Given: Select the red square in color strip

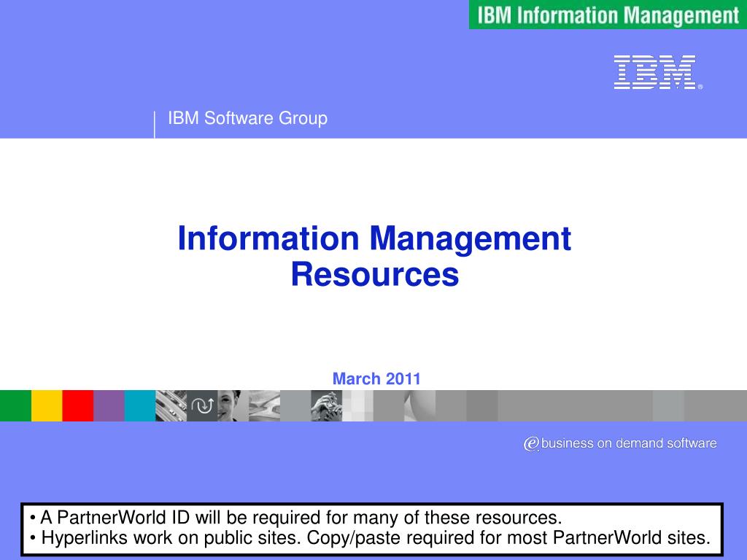Looking at the screenshot, I should click(77, 405).
